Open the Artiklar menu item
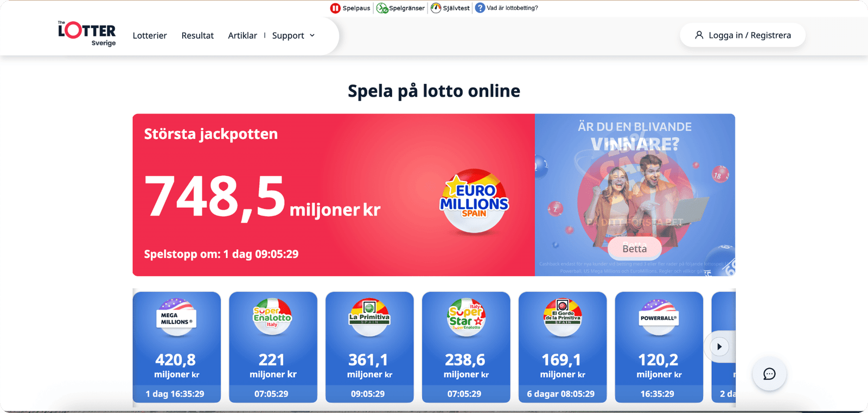 click(242, 35)
